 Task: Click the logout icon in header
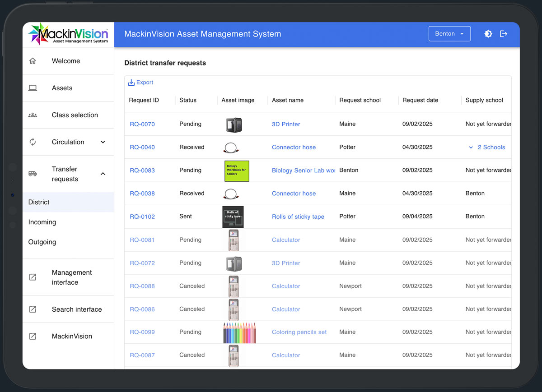[x=504, y=34]
